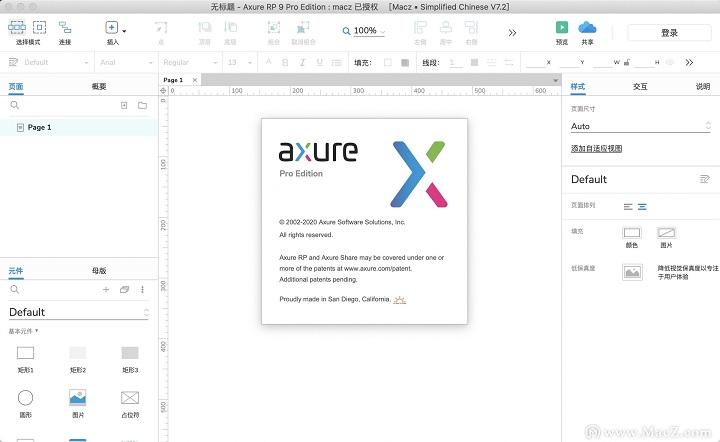Click the white fill color swatch
720x442 pixels.
point(388,62)
